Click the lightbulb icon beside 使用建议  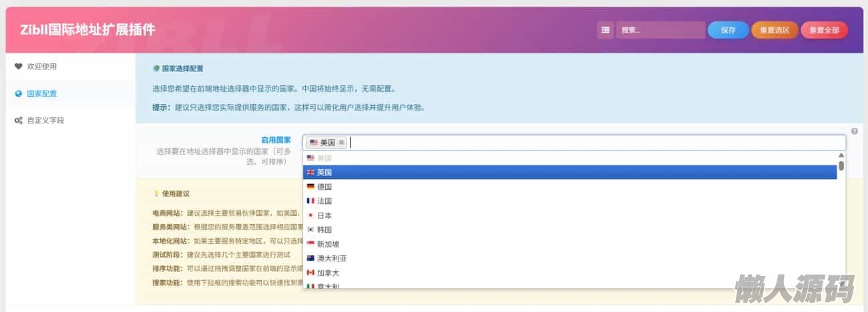point(156,194)
